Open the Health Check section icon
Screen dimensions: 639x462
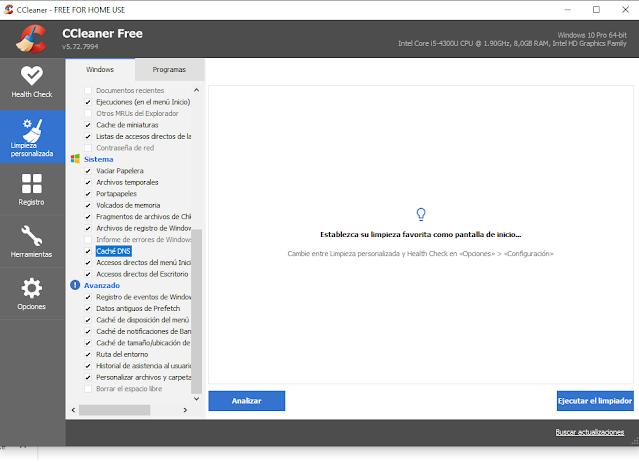coord(32,75)
